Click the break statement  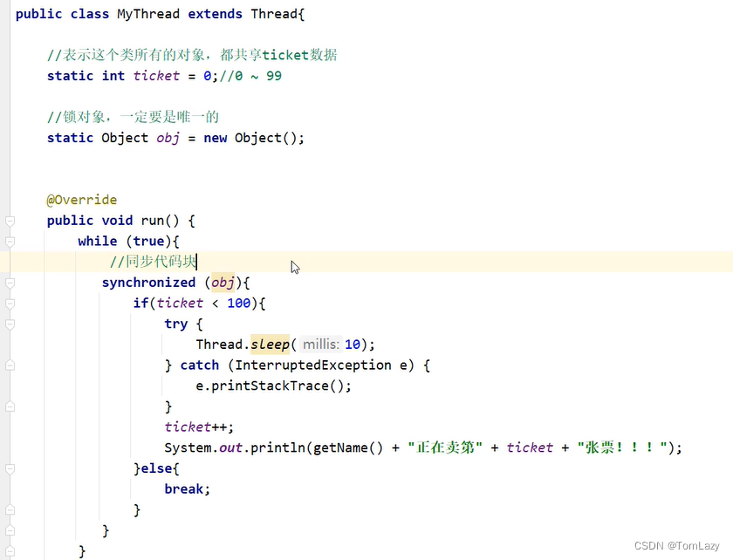pyautogui.click(x=187, y=489)
